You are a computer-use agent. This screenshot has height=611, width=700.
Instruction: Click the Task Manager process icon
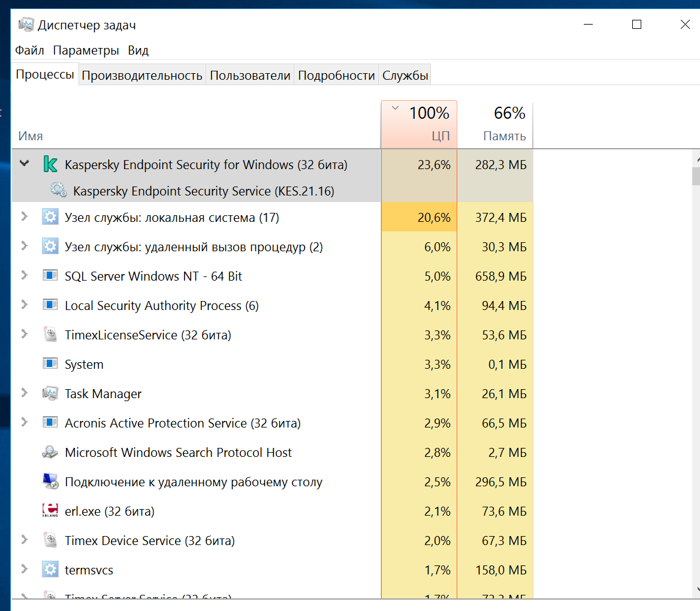50,393
